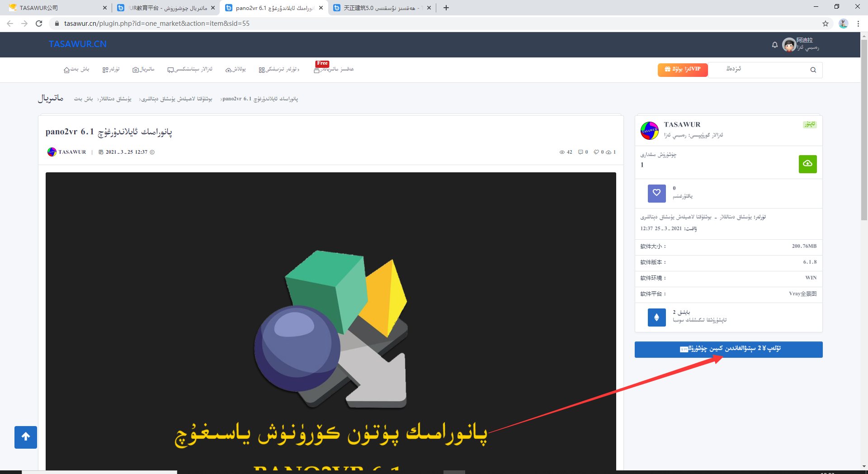Switch to the 天正建筑5.0 tab
868x474 pixels.
(379, 8)
